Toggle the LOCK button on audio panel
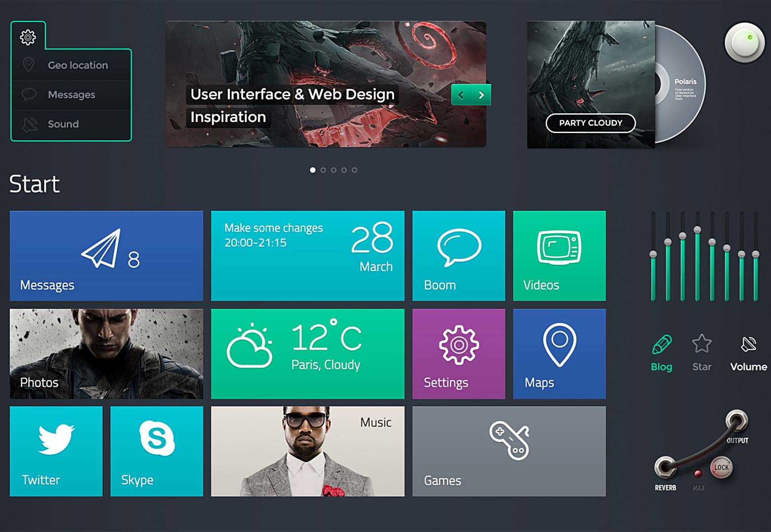Viewport: 771px width, 532px height. click(x=721, y=467)
